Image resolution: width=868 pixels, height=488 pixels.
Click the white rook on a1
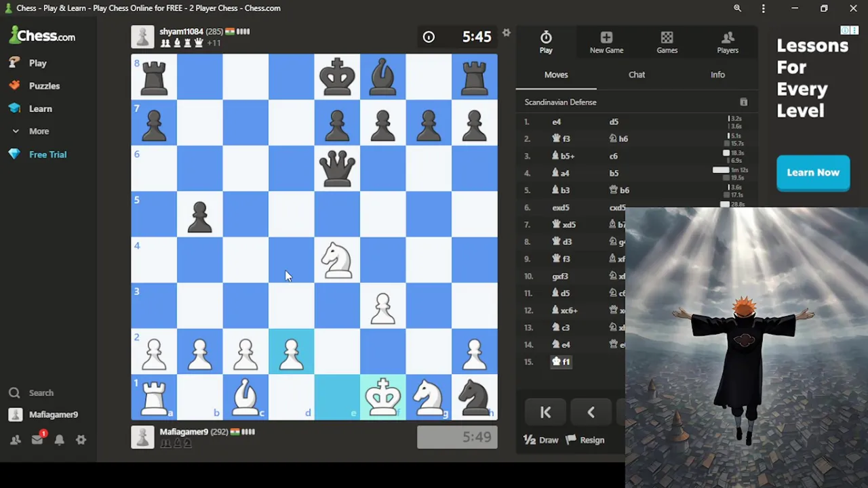[x=154, y=397]
